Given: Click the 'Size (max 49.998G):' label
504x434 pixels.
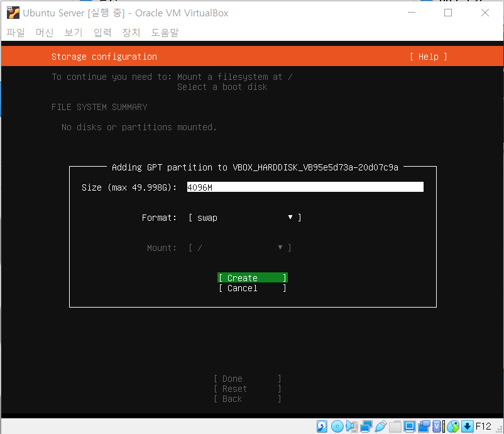Looking at the screenshot, I should tap(129, 187).
